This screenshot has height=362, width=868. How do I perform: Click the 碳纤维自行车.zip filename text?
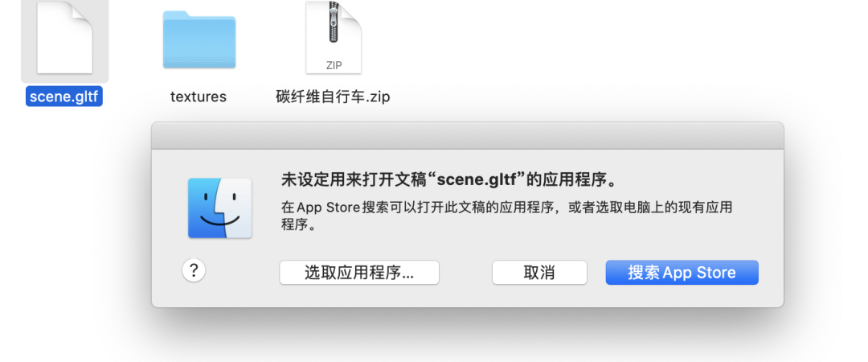pyautogui.click(x=334, y=97)
